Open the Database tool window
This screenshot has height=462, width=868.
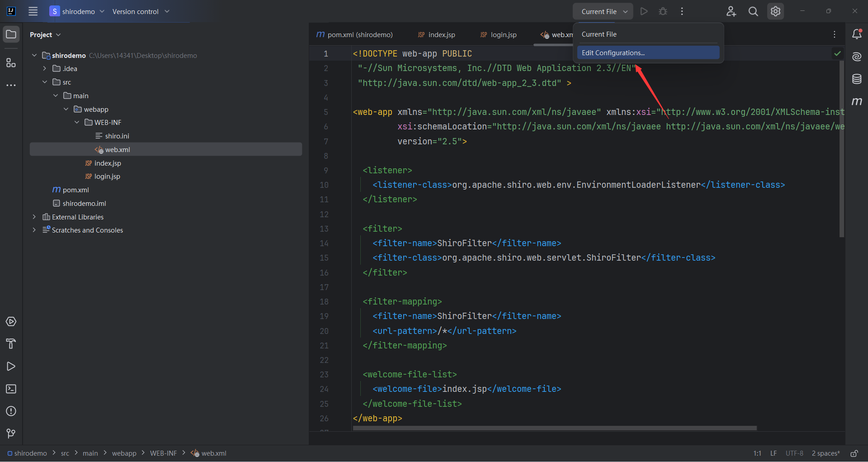[857, 79]
